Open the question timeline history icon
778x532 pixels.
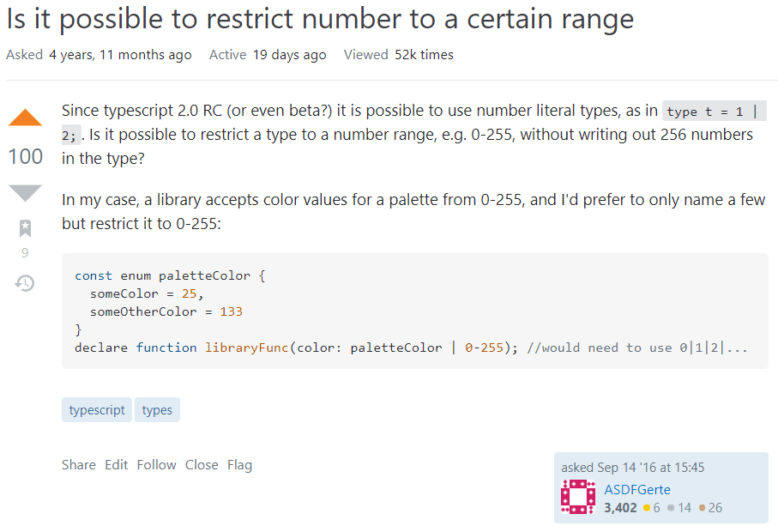[x=25, y=282]
